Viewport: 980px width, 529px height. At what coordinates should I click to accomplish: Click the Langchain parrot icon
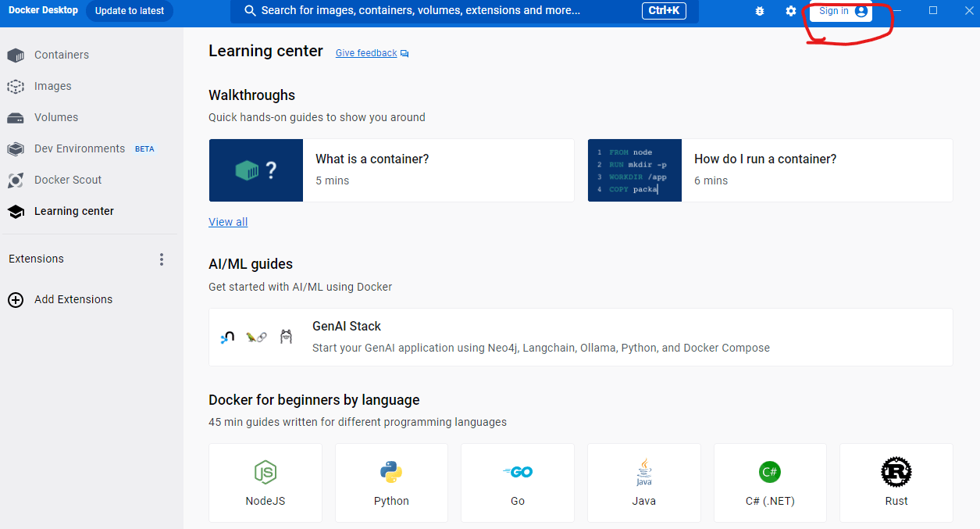click(x=256, y=338)
